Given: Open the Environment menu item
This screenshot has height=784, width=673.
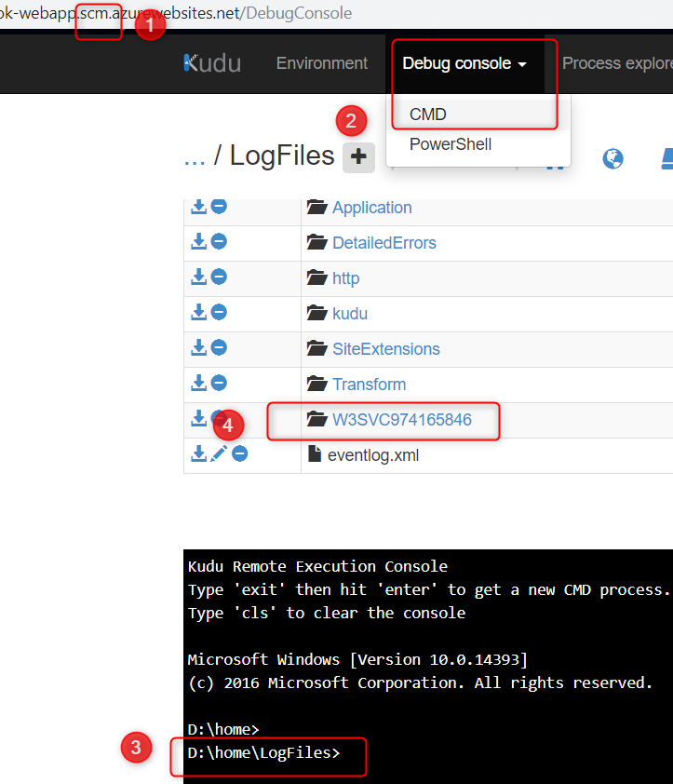Looking at the screenshot, I should pos(321,63).
